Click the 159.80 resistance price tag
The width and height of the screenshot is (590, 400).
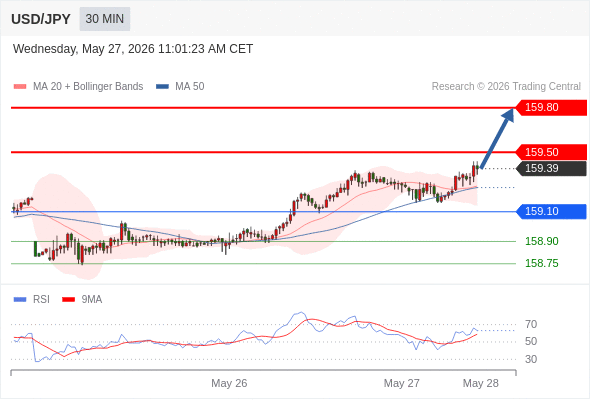point(551,108)
